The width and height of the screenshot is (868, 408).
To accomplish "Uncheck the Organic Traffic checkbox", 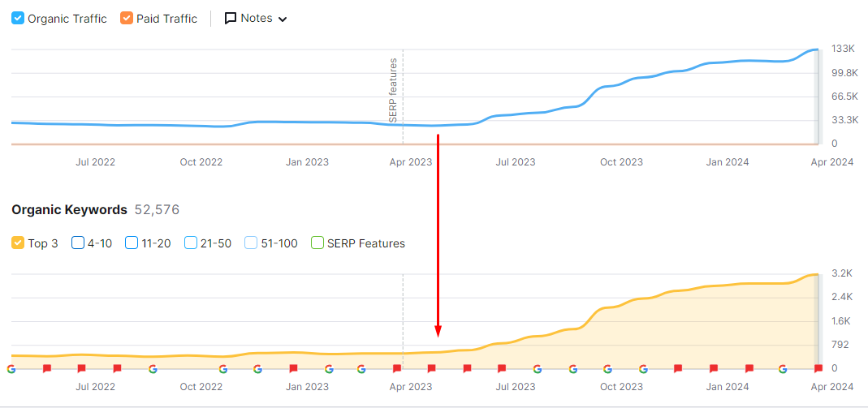I will [x=18, y=19].
